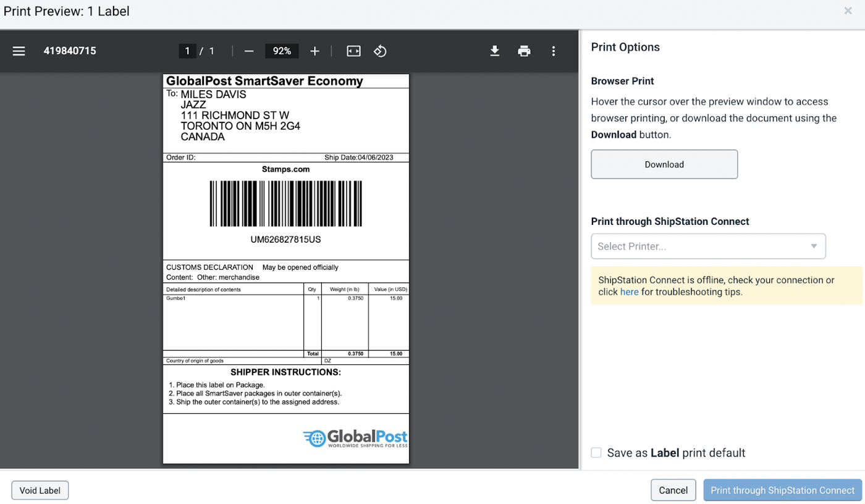Screen dimensions: 865x504
Task: Click the GlobalPost logo on the label
Action: coord(355,439)
